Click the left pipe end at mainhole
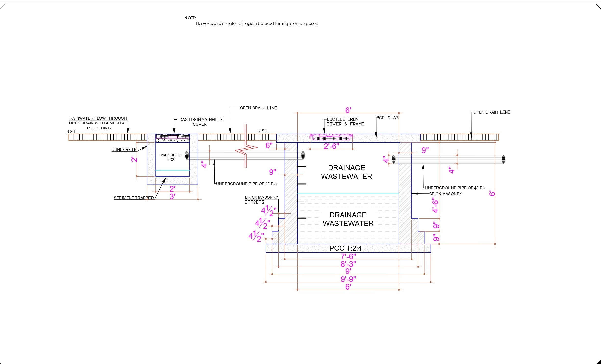This screenshot has height=364, width=601. click(187, 155)
